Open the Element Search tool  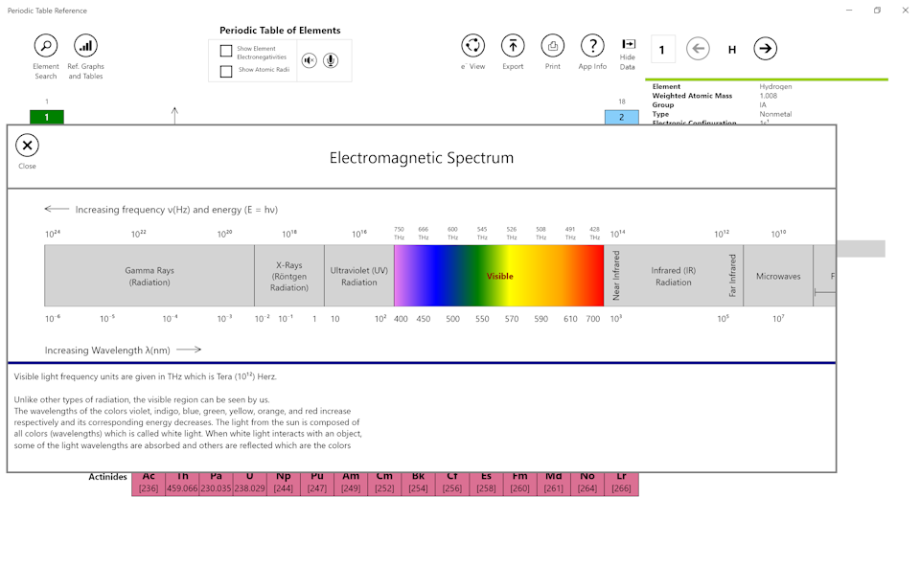[46, 46]
